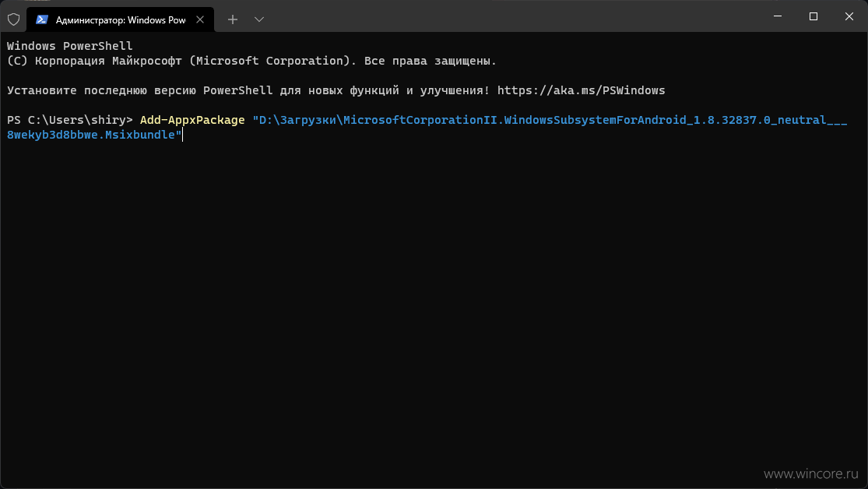868x489 pixels.
Task: Open the https://aka.ms/PSWindows link
Action: pyautogui.click(x=581, y=90)
